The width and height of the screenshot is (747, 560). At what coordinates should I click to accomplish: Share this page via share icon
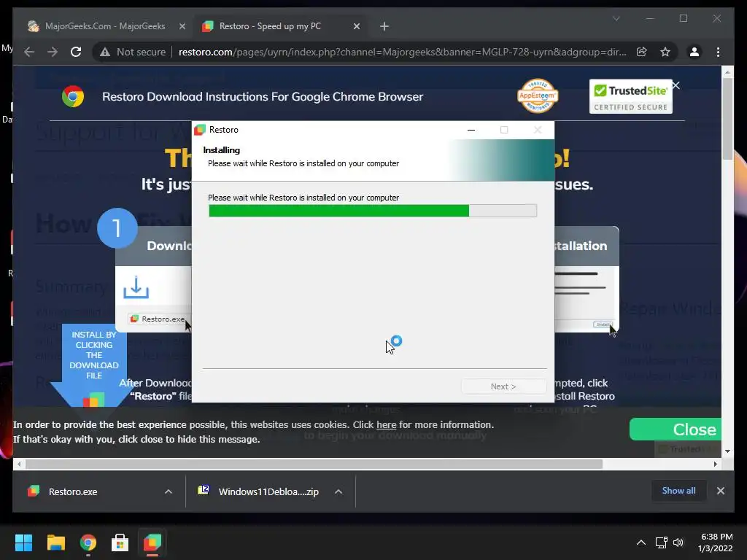pyautogui.click(x=642, y=52)
